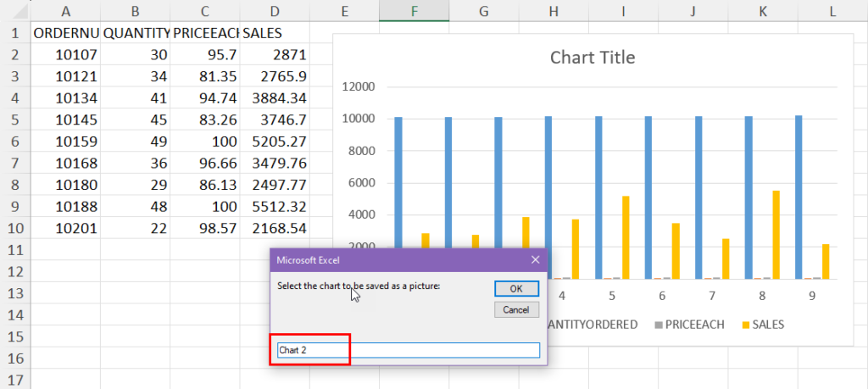Image resolution: width=868 pixels, height=389 pixels.
Task: Select price cell 81.35
Action: [x=205, y=76]
